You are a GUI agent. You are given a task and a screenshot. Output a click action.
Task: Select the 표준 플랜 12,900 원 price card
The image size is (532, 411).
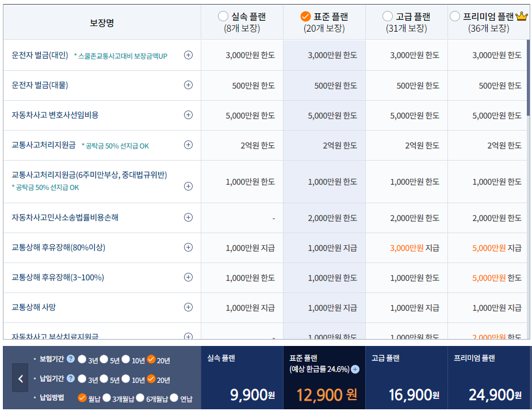[324, 378]
